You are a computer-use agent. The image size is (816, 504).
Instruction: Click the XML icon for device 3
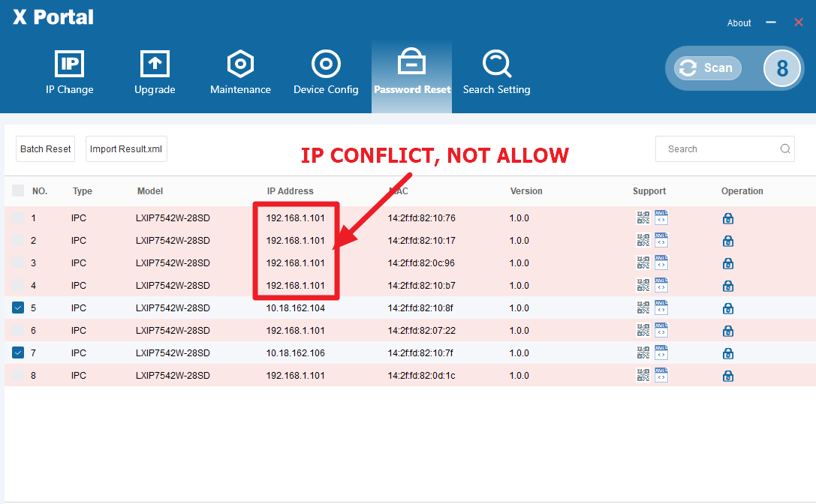tap(661, 262)
